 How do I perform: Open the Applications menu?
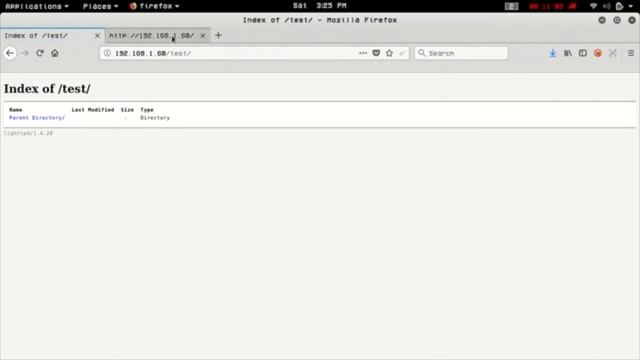[37, 6]
